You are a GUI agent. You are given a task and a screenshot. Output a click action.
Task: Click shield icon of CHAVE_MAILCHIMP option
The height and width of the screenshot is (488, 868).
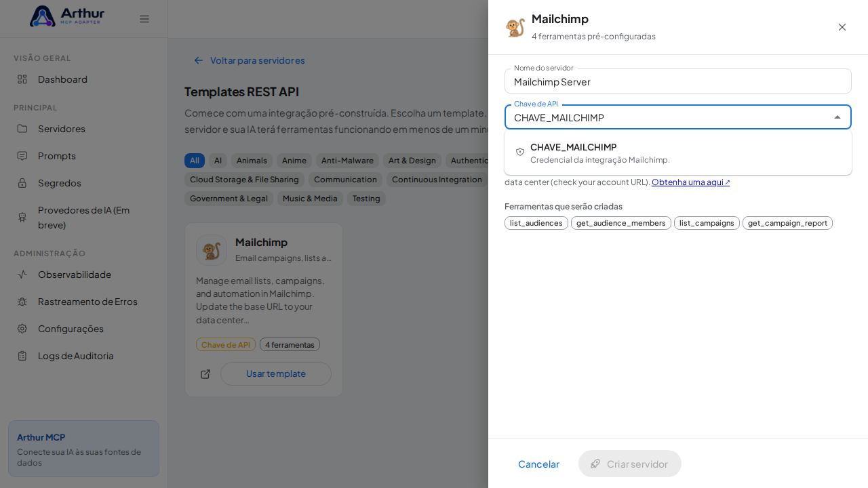coord(520,152)
